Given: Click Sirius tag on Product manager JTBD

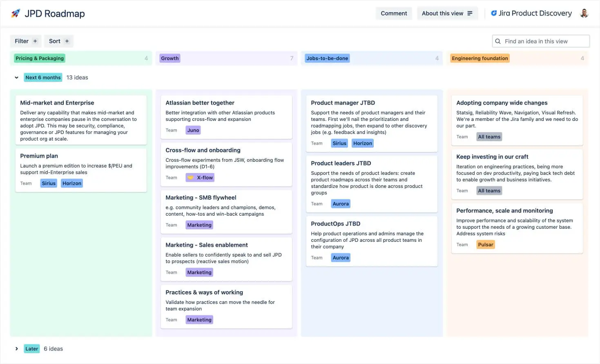Looking at the screenshot, I should coord(339,143).
